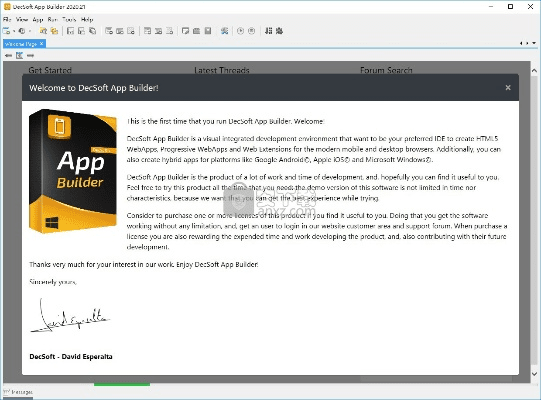Image resolution: width=541 pixels, height=400 pixels.
Task: Click the second yellow folder icon
Action: [54, 31]
